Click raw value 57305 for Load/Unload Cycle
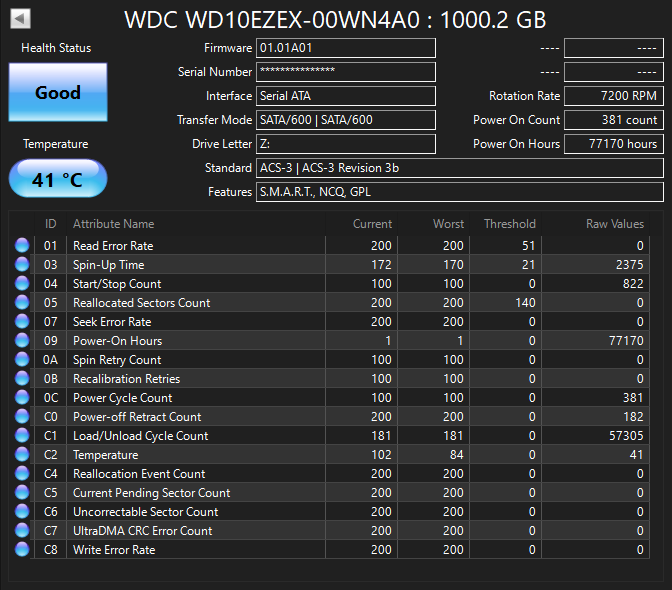672x590 pixels. (x=626, y=436)
